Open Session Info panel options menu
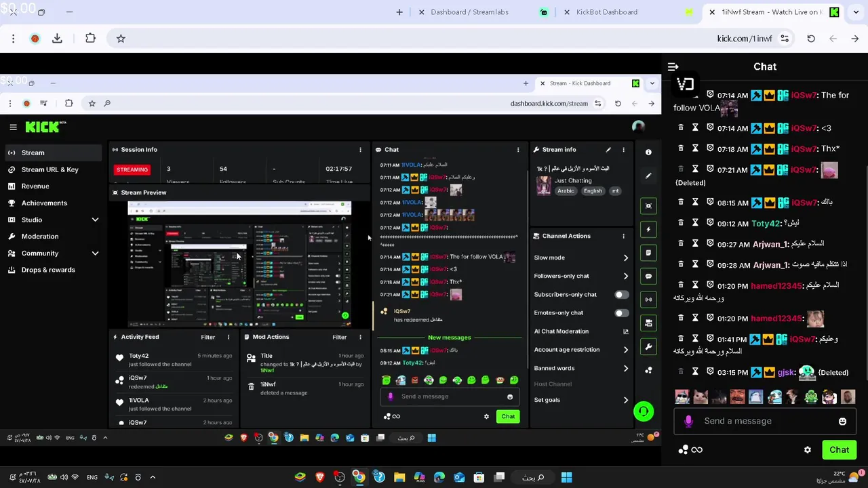The image size is (868, 488). 360,150
